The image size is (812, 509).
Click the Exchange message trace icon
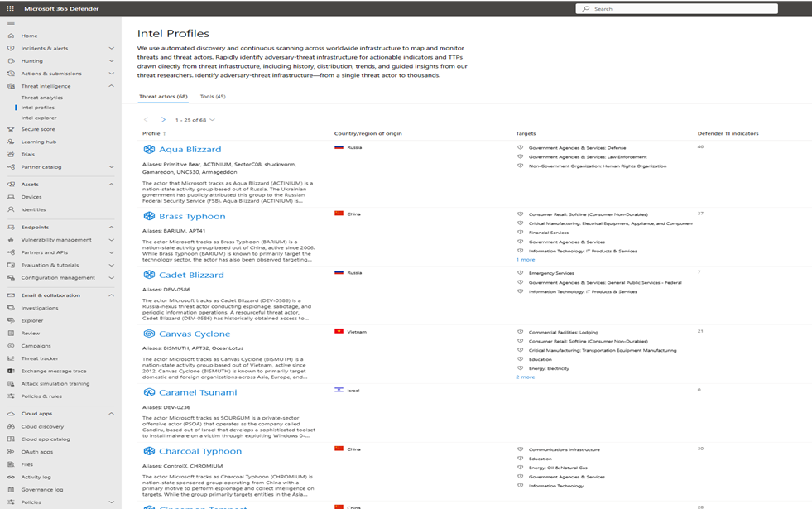11,372
